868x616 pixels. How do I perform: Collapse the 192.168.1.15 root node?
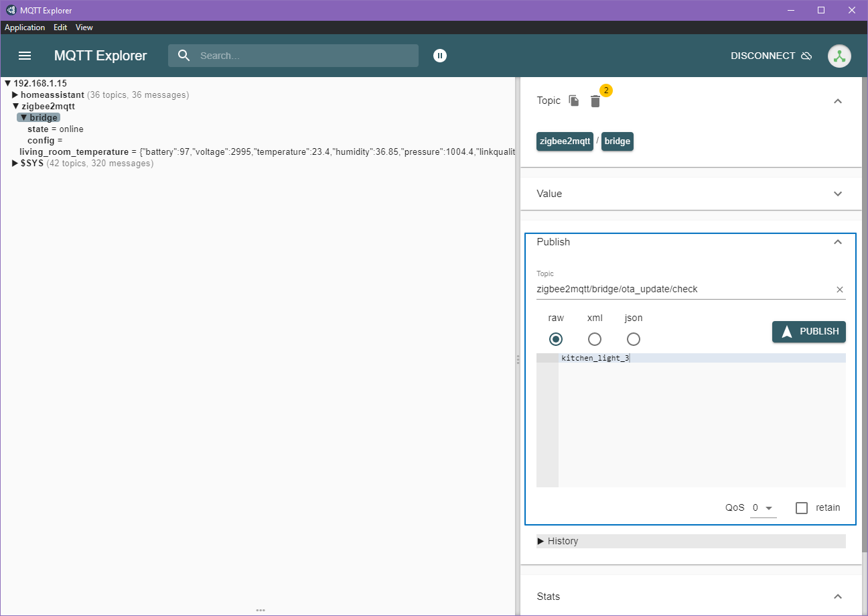click(x=7, y=84)
